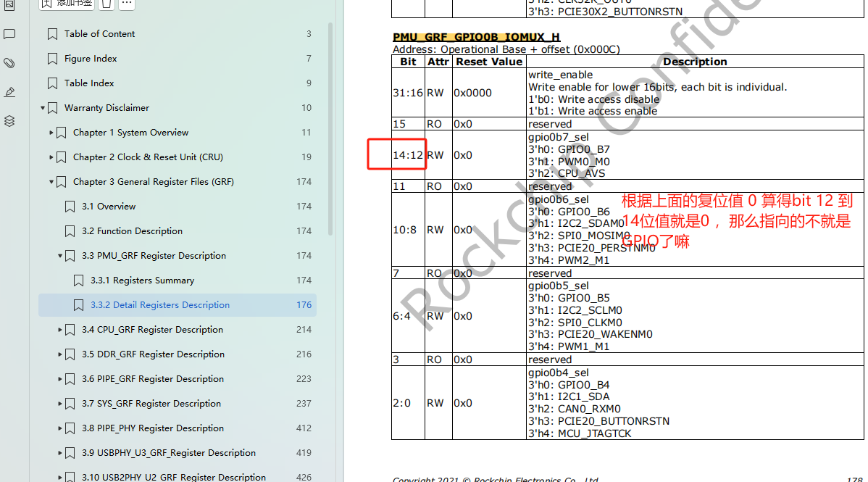Delete the selected bookmark with trash icon
Screen dimensions: 868x482
pyautogui.click(x=107, y=4)
